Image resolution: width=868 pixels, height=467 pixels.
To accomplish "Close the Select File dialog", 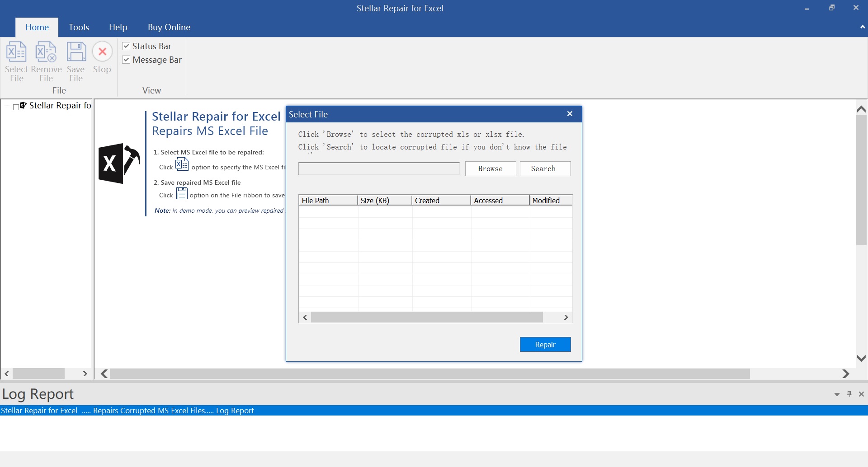I will (x=570, y=114).
